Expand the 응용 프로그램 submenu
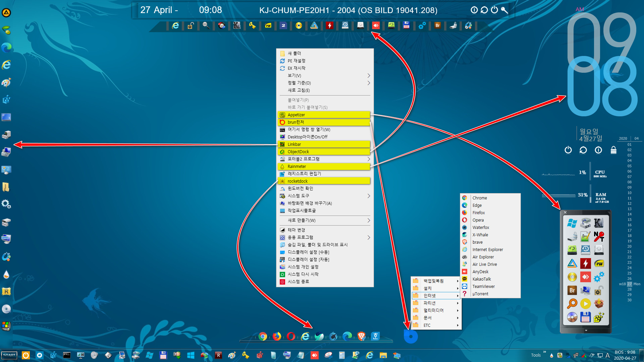644x362 pixels. 325,237
